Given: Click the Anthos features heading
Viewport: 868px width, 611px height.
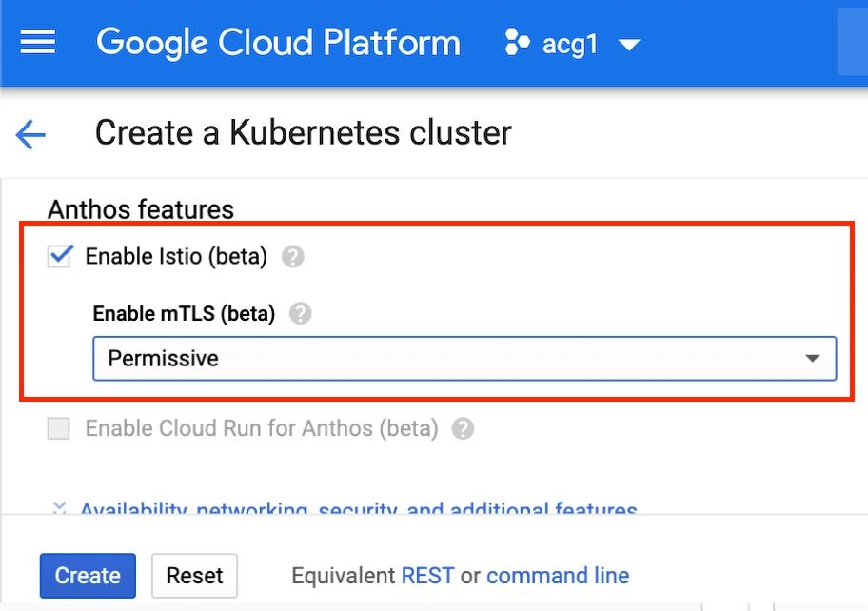Looking at the screenshot, I should click(x=141, y=209).
